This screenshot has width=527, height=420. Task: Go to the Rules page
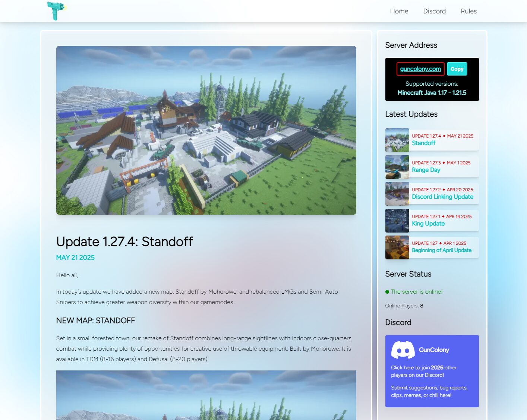pos(468,11)
